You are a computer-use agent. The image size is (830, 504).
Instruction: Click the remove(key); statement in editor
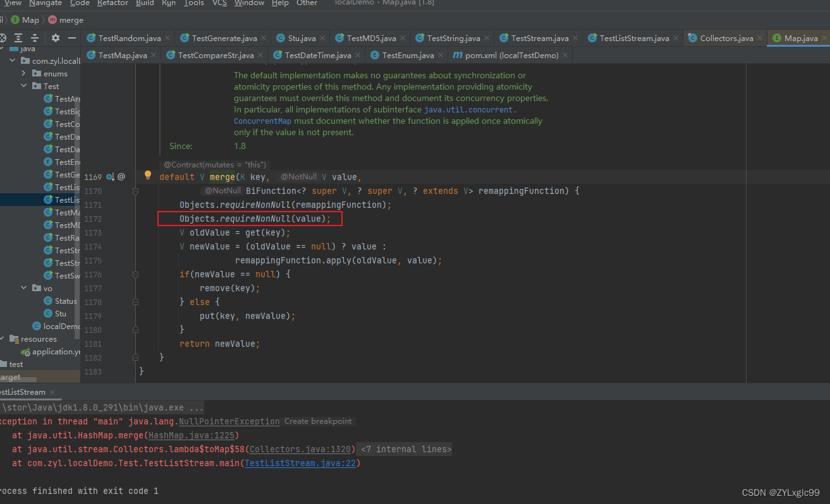(x=230, y=288)
